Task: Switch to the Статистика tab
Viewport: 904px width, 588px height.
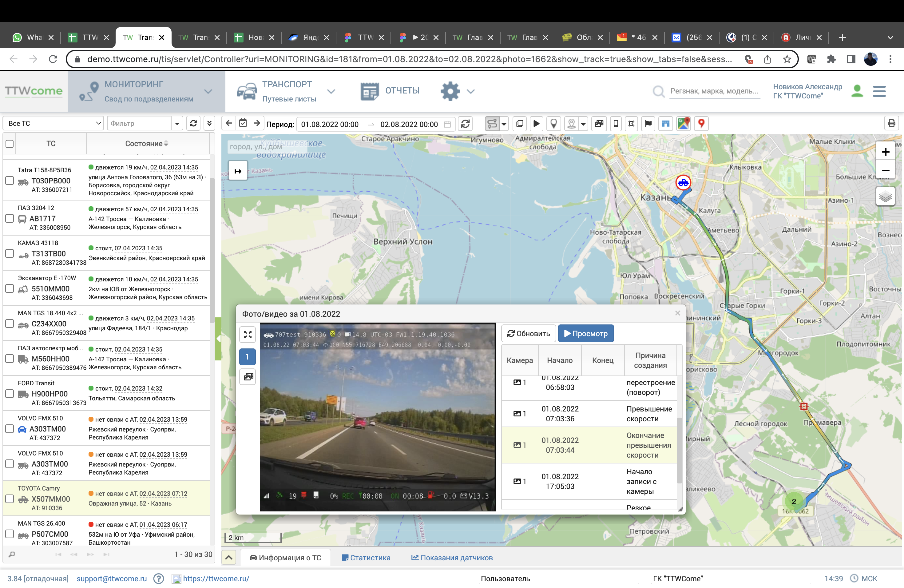Action: 366,558
